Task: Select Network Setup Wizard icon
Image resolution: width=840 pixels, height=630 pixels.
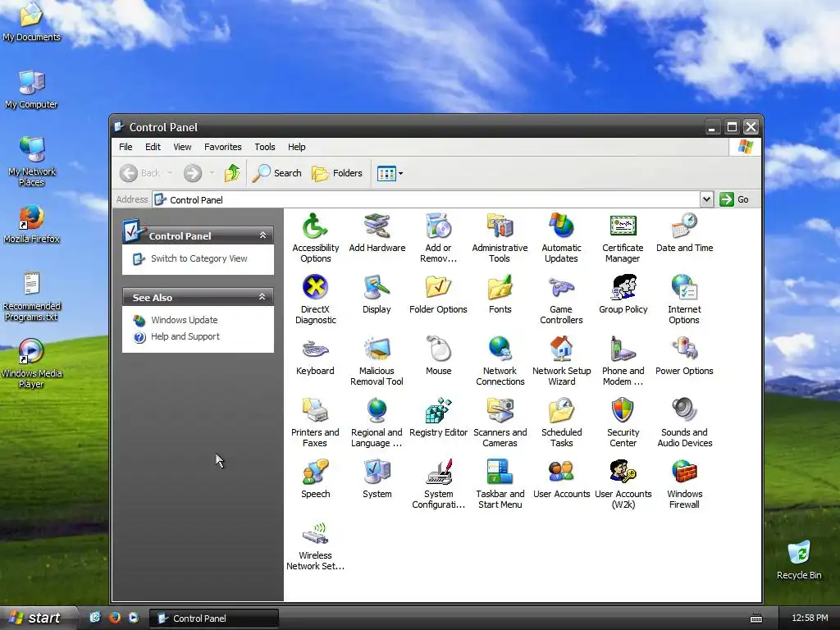Action: click(x=561, y=361)
